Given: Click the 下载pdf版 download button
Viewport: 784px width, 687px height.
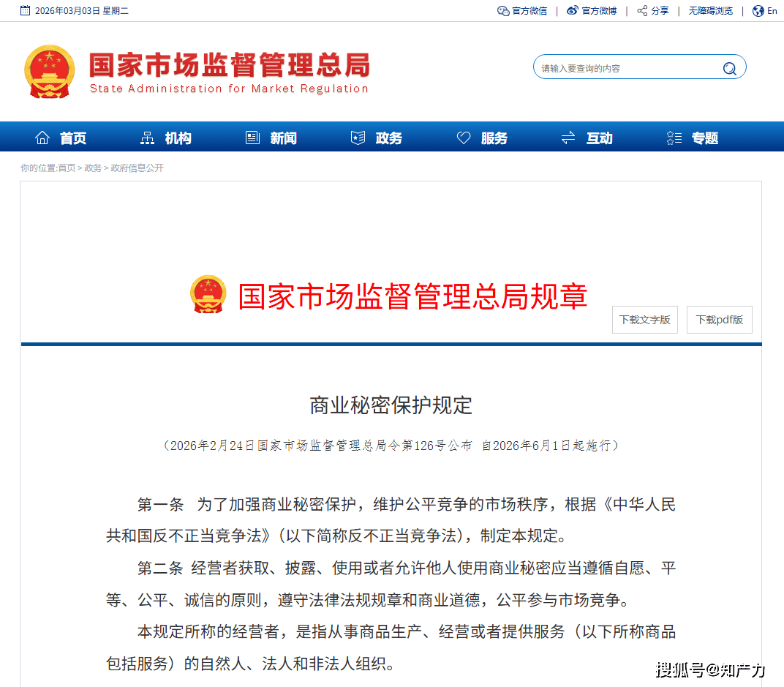Looking at the screenshot, I should pos(719,319).
